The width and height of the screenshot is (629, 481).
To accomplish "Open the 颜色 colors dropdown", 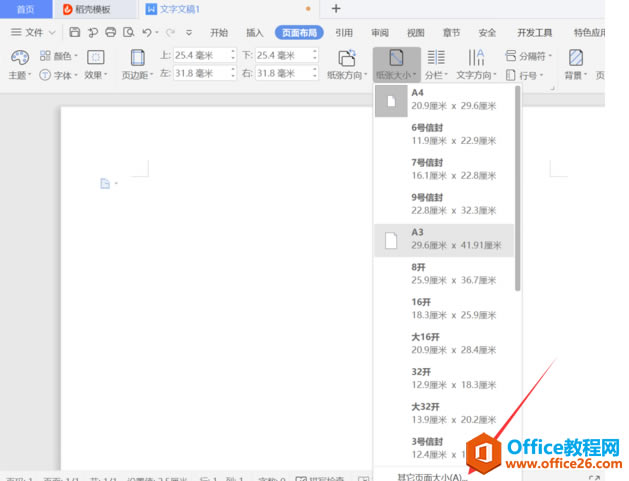I will (x=59, y=56).
